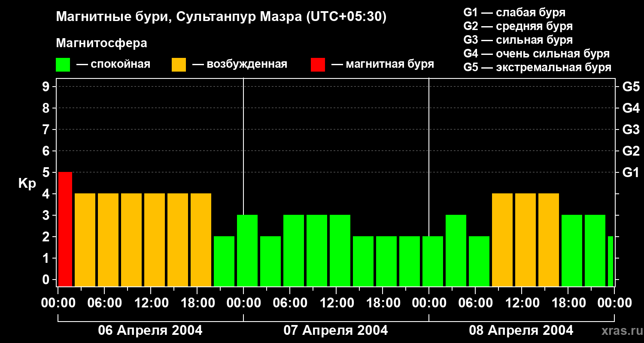Click the 00:00 label at chart's left start
The image size is (644, 343).
click(x=58, y=303)
